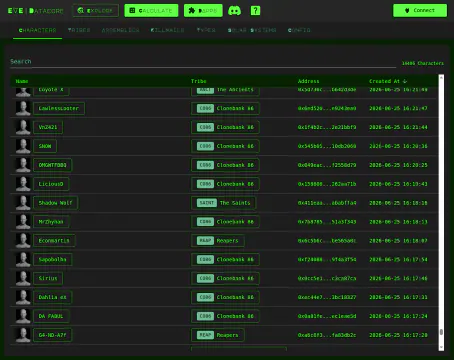Open the SNOW character

(x=45, y=146)
